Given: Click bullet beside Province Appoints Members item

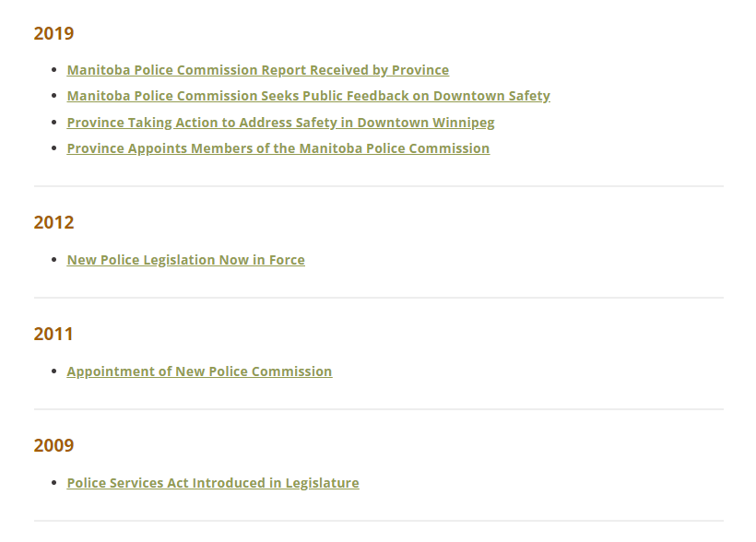Looking at the screenshot, I should [x=54, y=148].
